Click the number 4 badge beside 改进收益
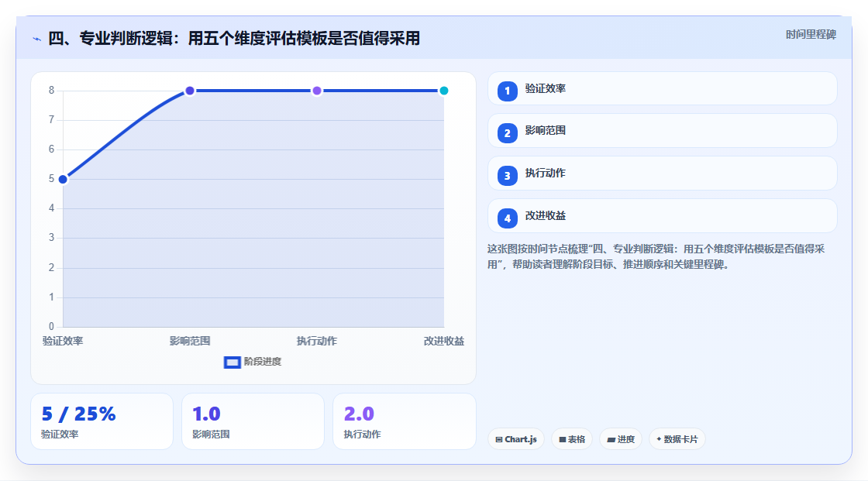Viewport: 868px width, 481px height. [507, 218]
